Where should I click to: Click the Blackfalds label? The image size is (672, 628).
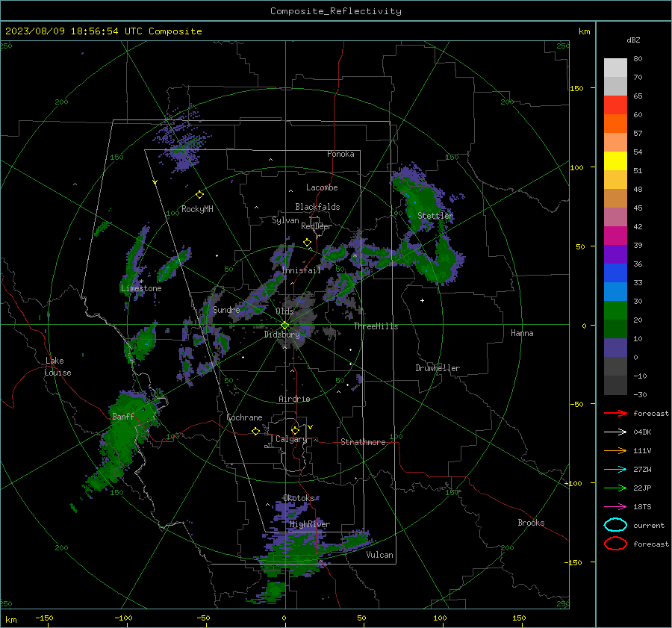tap(317, 207)
